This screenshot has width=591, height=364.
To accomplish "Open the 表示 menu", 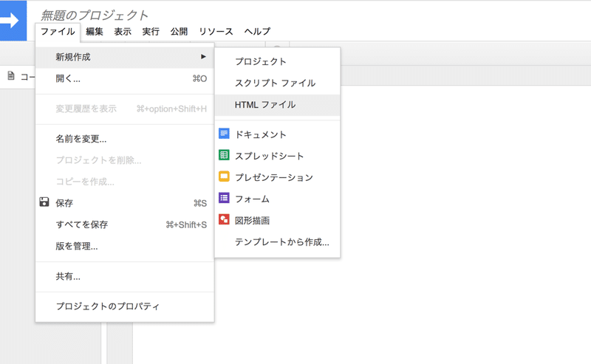I will coord(123,32).
